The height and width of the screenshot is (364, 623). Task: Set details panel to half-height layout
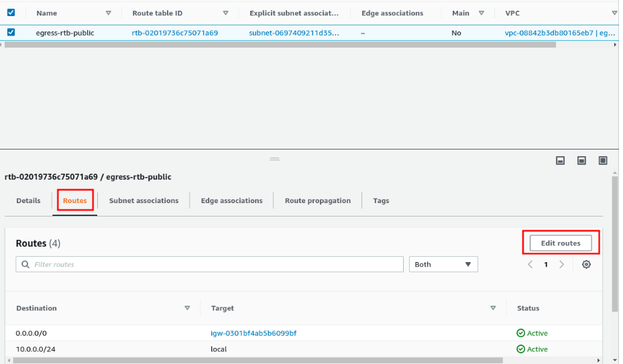[x=581, y=160]
